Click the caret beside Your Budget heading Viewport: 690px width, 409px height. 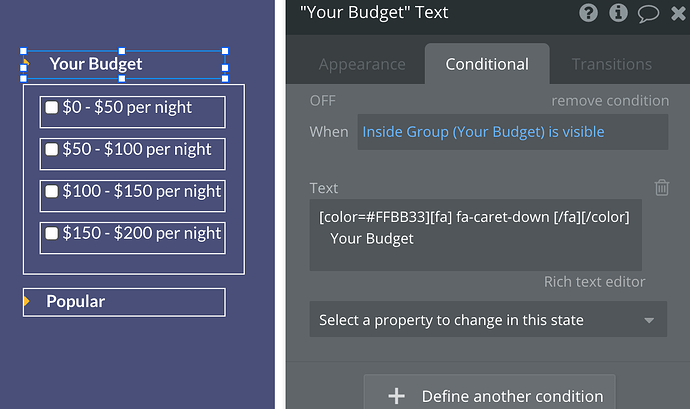(27, 64)
